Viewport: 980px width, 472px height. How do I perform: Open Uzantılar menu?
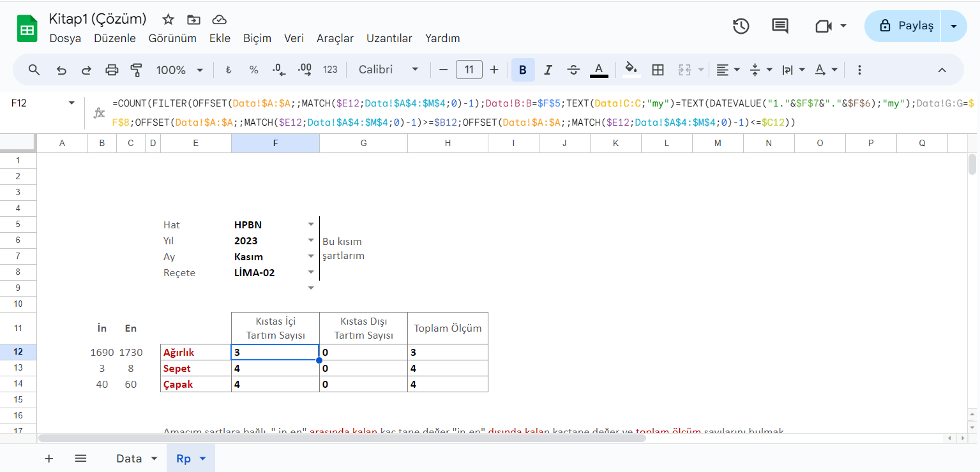pos(389,38)
